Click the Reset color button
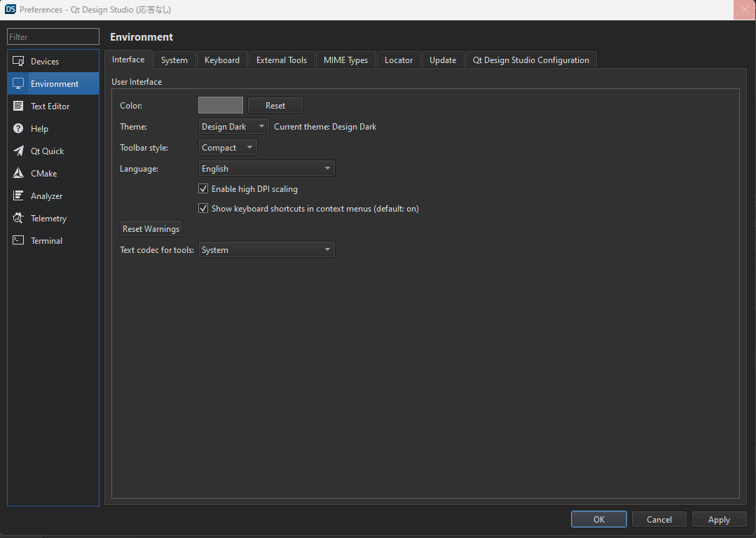756x538 pixels. coord(275,105)
